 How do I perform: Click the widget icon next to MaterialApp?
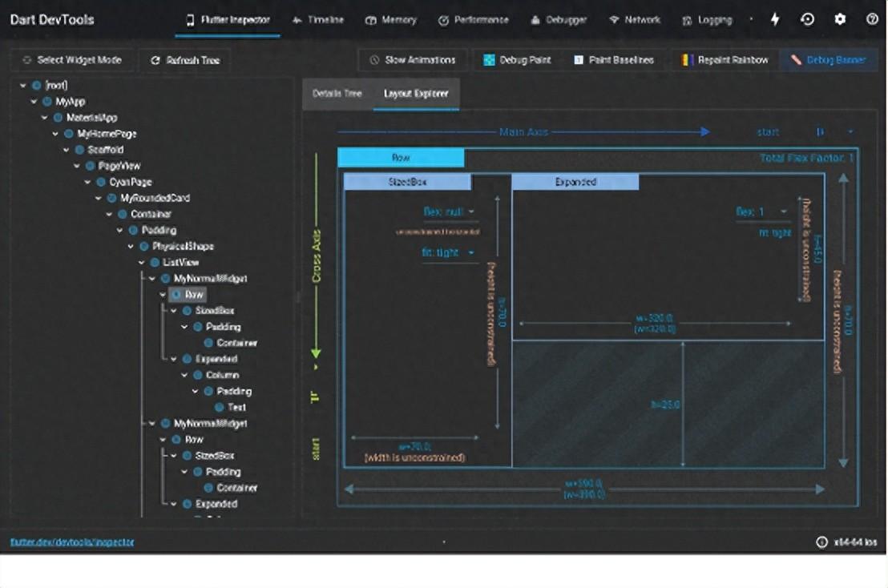(x=58, y=118)
